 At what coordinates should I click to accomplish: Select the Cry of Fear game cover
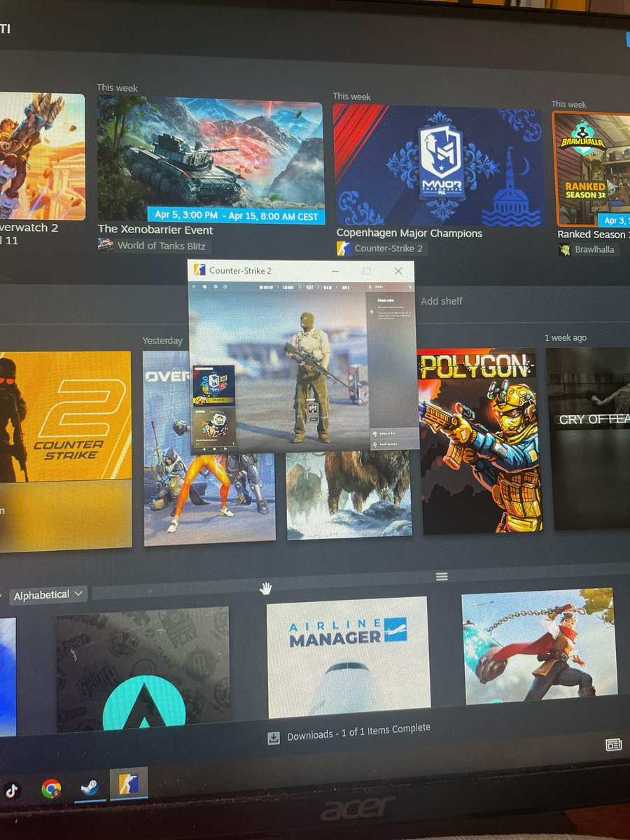coord(588,438)
